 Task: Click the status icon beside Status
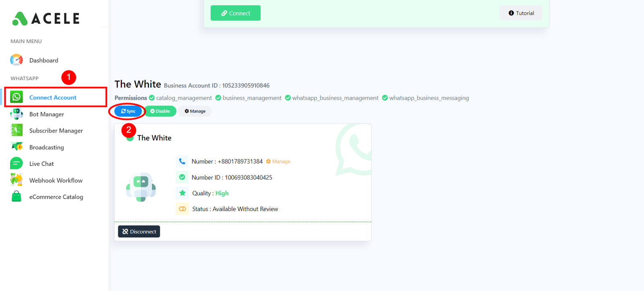pos(182,209)
